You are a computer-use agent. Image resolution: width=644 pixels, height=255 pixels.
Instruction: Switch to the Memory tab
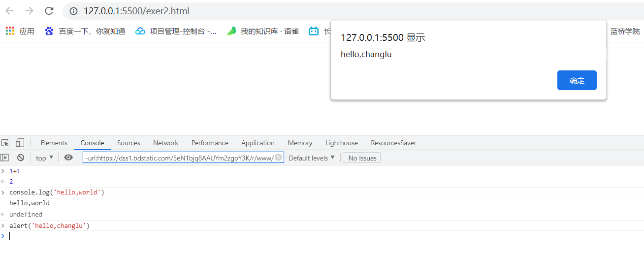[300, 143]
